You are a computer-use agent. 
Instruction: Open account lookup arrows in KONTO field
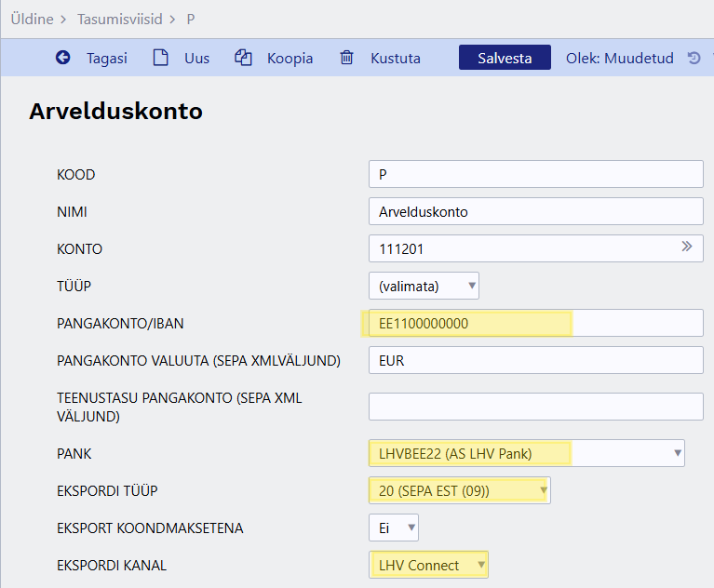click(x=687, y=247)
